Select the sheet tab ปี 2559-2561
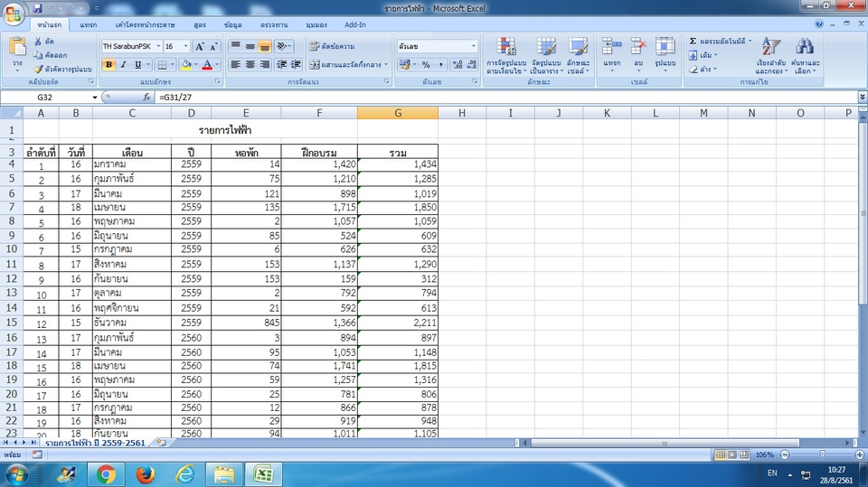Screen dimensions: 868x487 [x=95, y=443]
